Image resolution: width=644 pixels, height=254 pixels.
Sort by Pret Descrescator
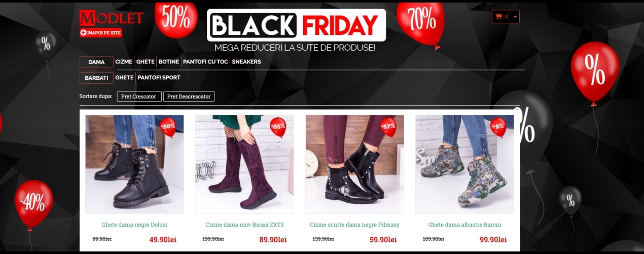tap(189, 97)
